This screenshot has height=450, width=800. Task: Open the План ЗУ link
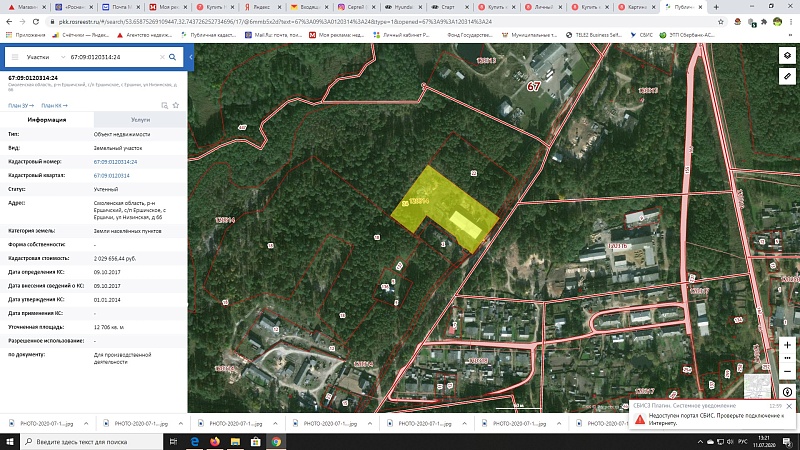coord(20,105)
